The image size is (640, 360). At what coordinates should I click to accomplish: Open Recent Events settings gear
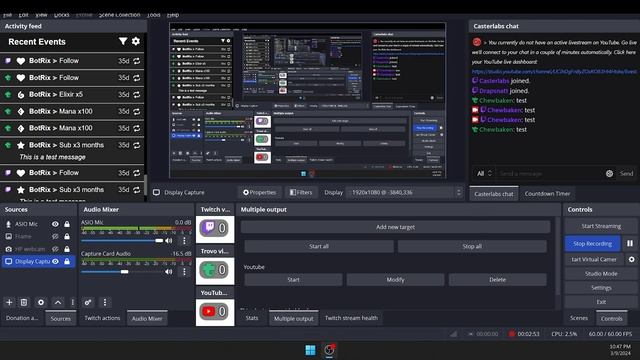[136, 41]
